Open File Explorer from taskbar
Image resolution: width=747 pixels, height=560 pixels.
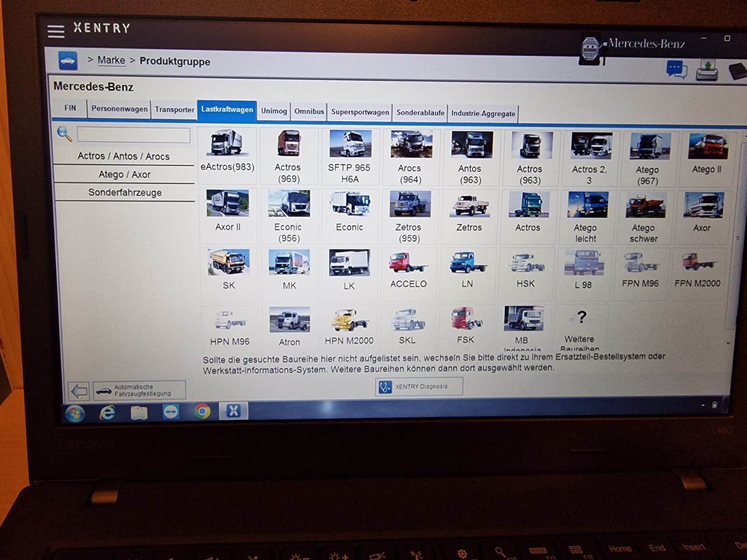pyautogui.click(x=139, y=413)
